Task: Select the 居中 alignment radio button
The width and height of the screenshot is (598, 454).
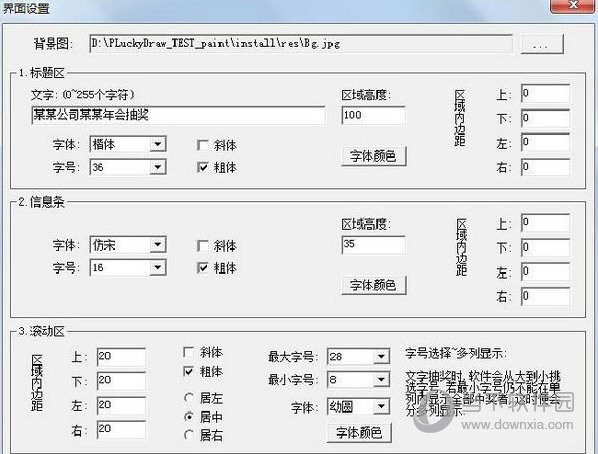Action: point(188,417)
